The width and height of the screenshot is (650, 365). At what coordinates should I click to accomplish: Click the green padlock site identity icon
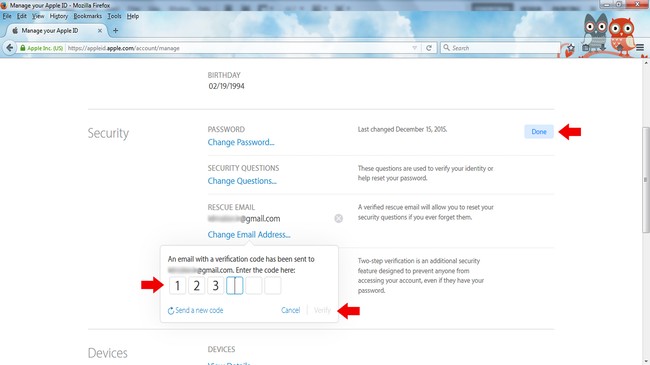23,48
